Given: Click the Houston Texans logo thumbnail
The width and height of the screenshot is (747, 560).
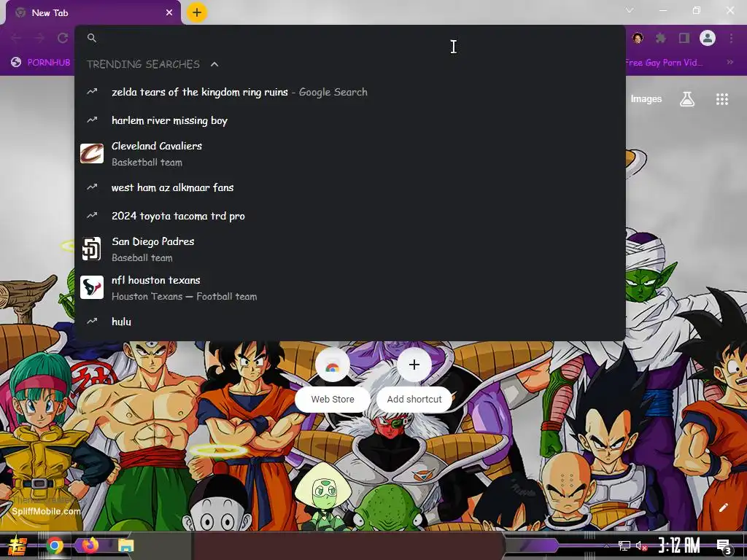Looking at the screenshot, I should 92,287.
